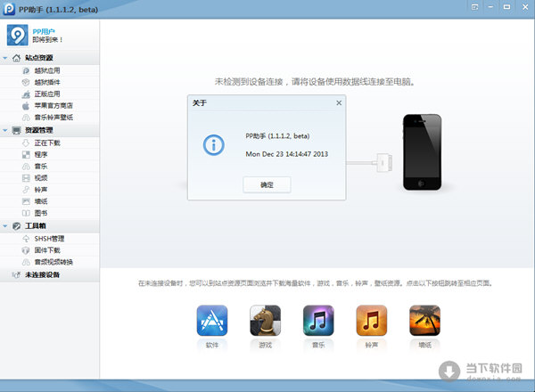Open the 软件 App Store icon

[x=212, y=321]
